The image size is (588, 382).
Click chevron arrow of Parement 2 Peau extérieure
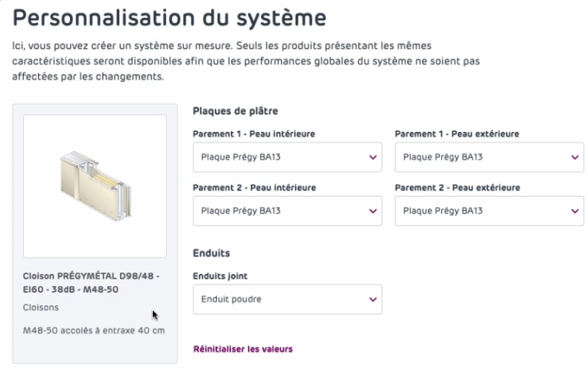(x=575, y=211)
